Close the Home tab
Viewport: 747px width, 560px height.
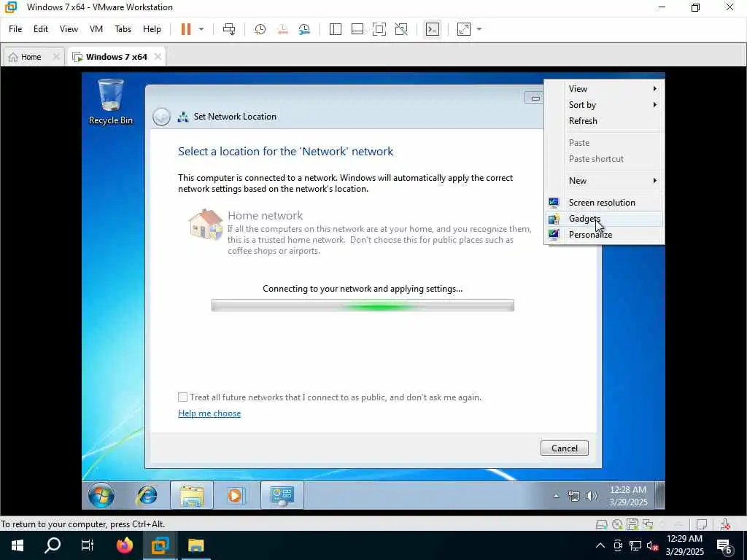pos(56,57)
